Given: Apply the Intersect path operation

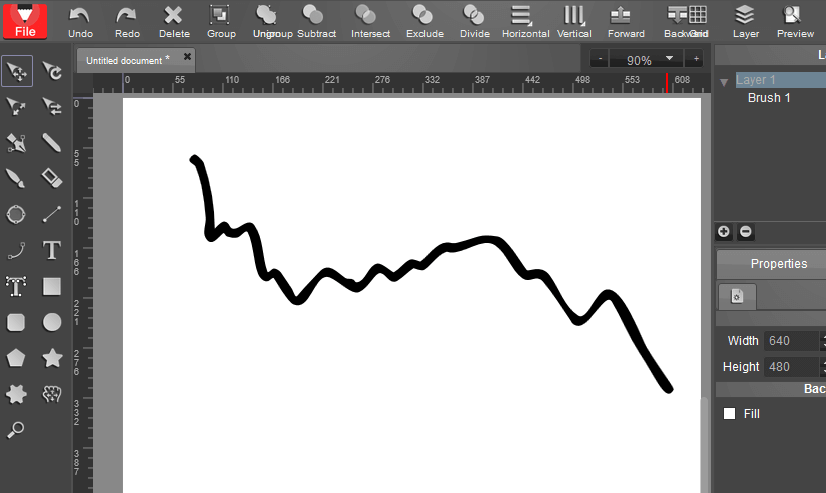Looking at the screenshot, I should tap(370, 22).
